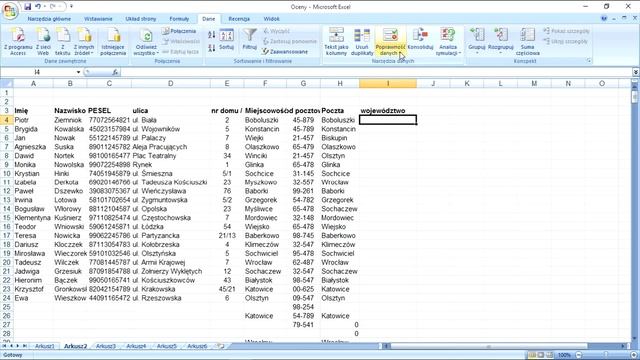Open the Recenzja tab
Image resolution: width=640 pixels, height=360 pixels.
tap(239, 19)
